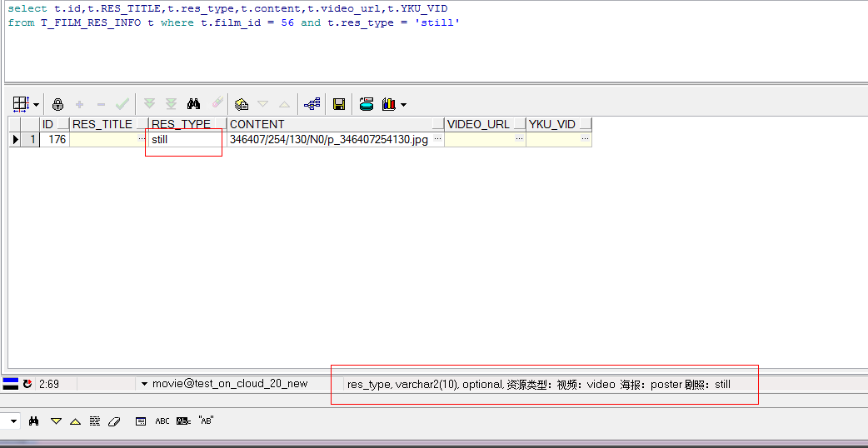Click the previous record up-triangle in grid toolbar
The height and width of the screenshot is (448, 868).
click(x=284, y=103)
